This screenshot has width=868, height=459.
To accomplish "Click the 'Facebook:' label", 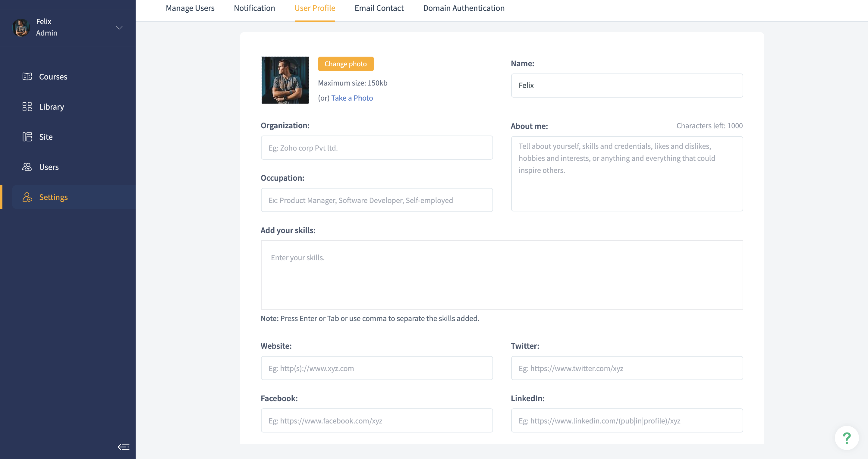I will coord(279,398).
